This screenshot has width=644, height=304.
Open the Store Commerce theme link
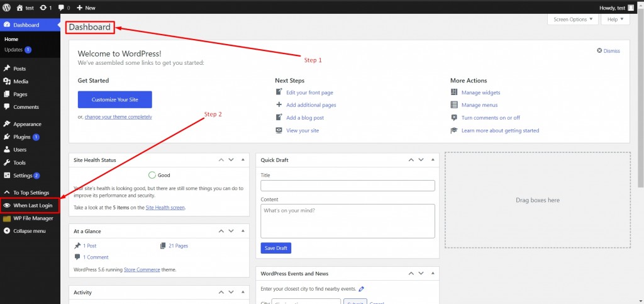click(x=142, y=270)
